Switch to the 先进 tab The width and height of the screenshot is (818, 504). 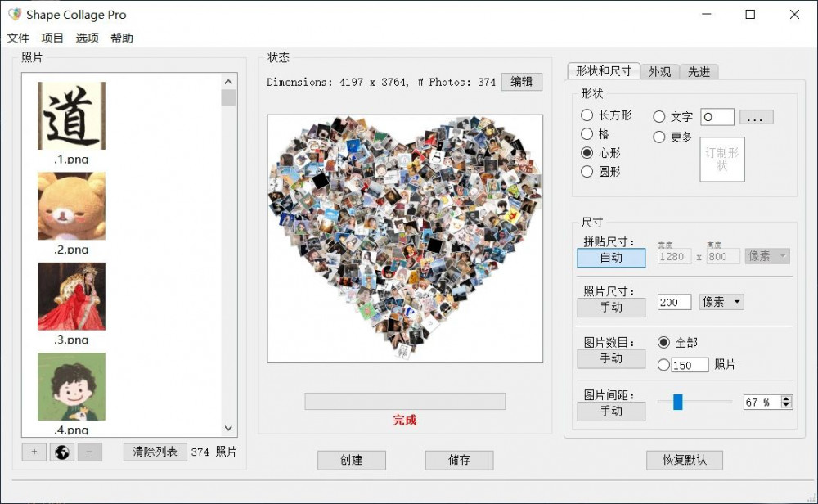click(x=699, y=72)
